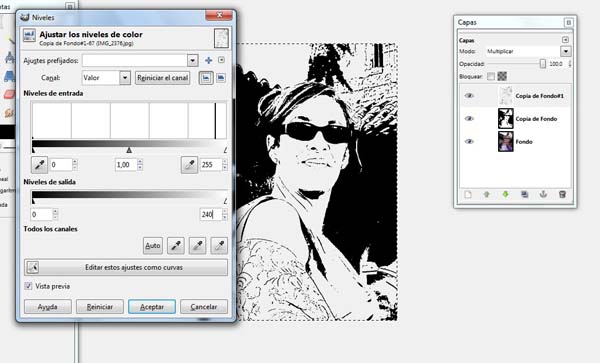Pick white point with input levels eyedropper
The width and height of the screenshot is (600, 363).
click(189, 164)
